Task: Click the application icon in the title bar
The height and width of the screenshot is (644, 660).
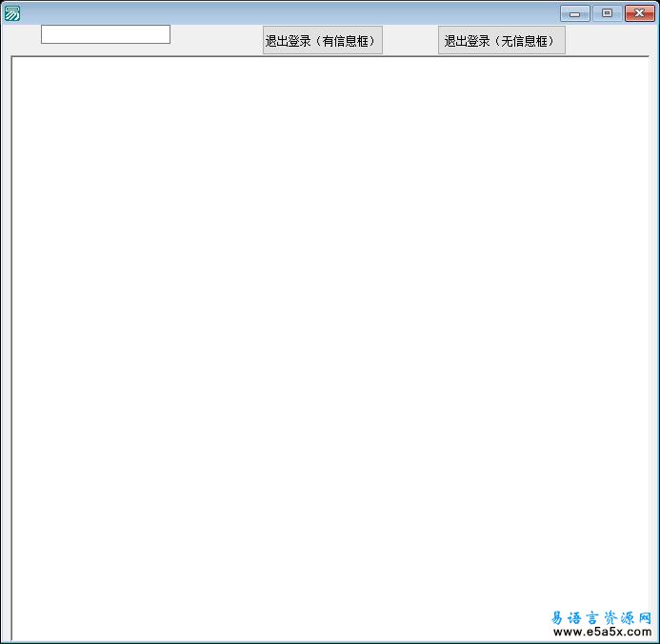Action: (12, 12)
